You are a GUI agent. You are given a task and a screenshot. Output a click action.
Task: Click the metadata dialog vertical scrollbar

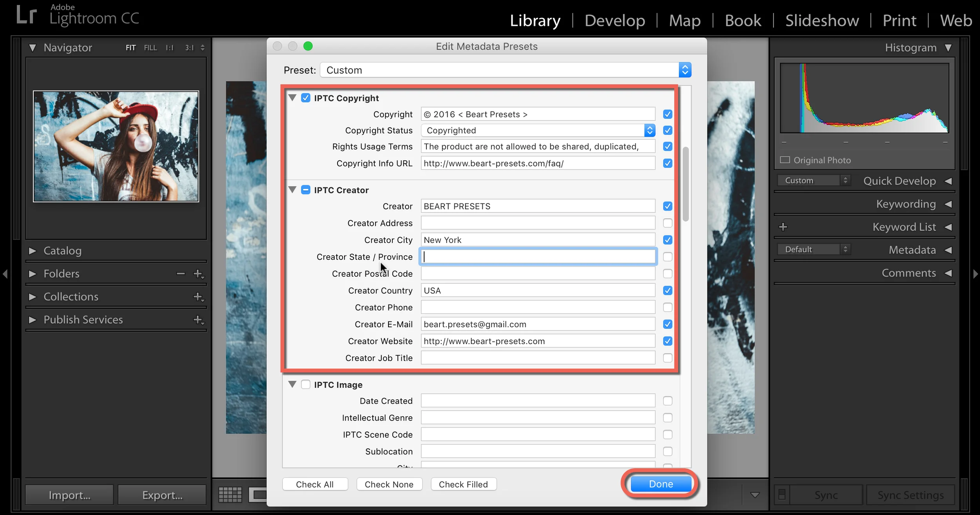[x=686, y=184]
